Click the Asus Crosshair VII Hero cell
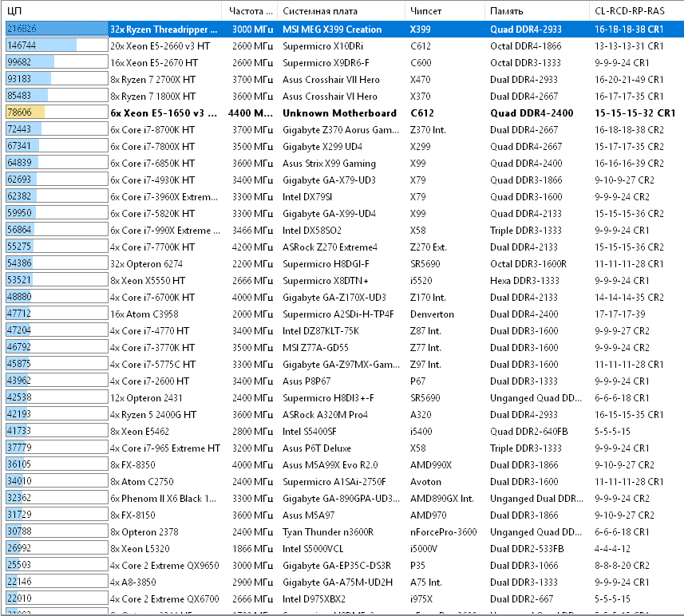This screenshot has height=616, width=684. [330, 80]
